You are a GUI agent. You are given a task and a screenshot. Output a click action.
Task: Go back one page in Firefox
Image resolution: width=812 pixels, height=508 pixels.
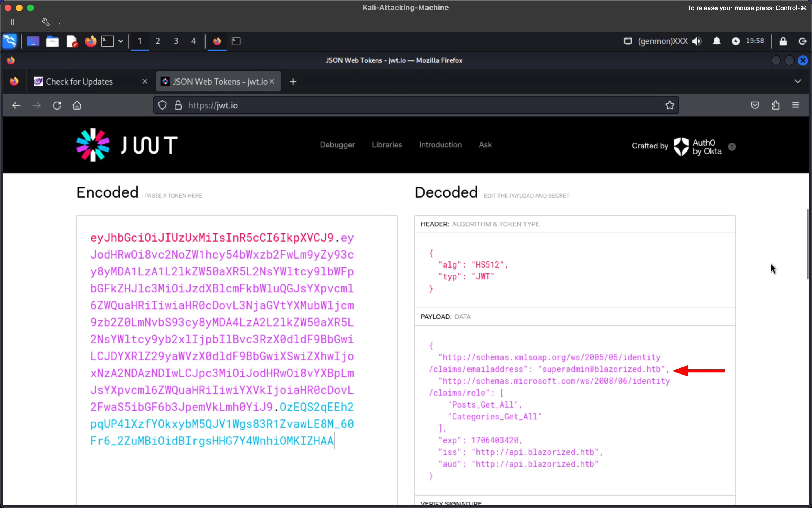pyautogui.click(x=16, y=106)
